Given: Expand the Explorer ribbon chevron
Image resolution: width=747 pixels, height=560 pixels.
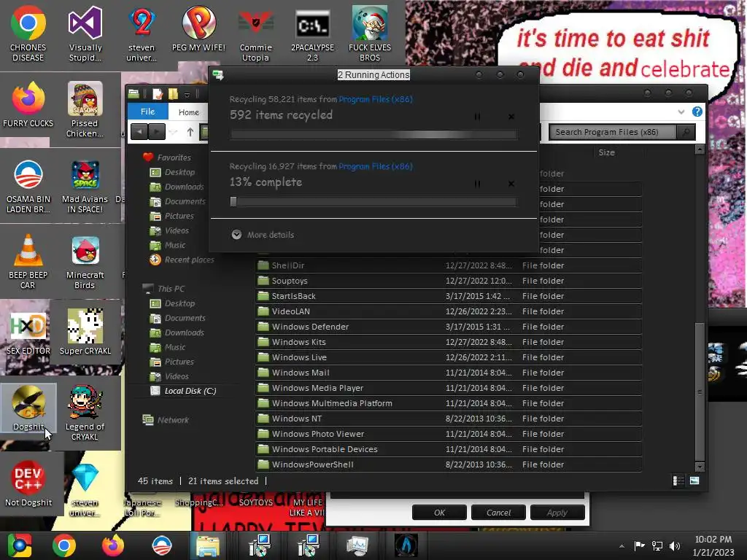Looking at the screenshot, I should [681, 112].
